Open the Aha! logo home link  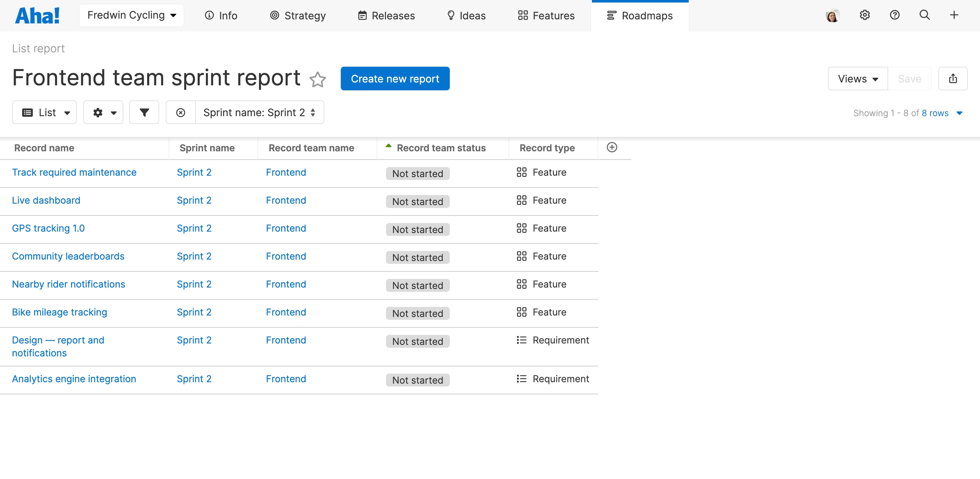[x=37, y=15]
